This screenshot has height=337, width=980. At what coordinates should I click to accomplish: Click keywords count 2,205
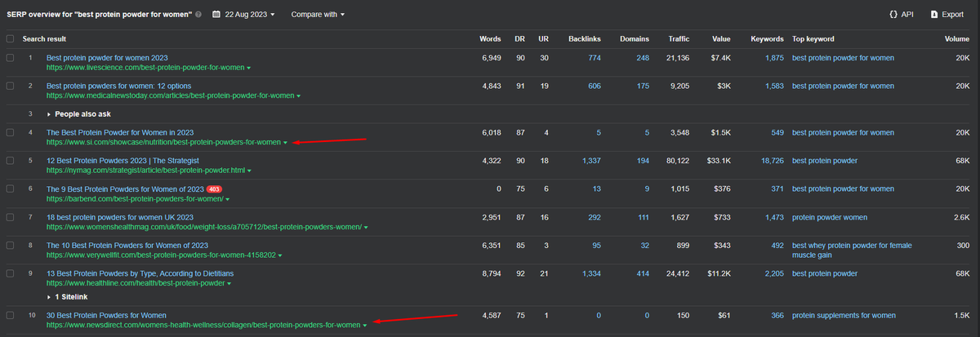click(x=775, y=273)
